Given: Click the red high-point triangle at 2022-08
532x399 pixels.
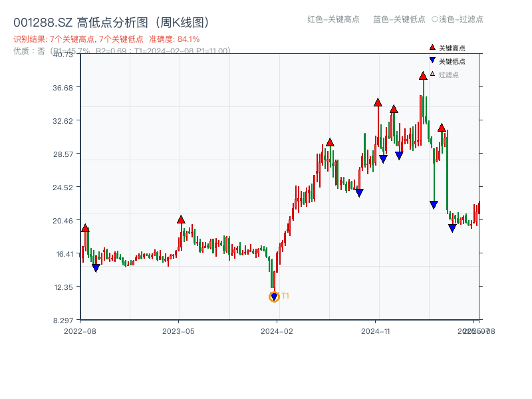Looking at the screenshot, I should pos(85,228).
